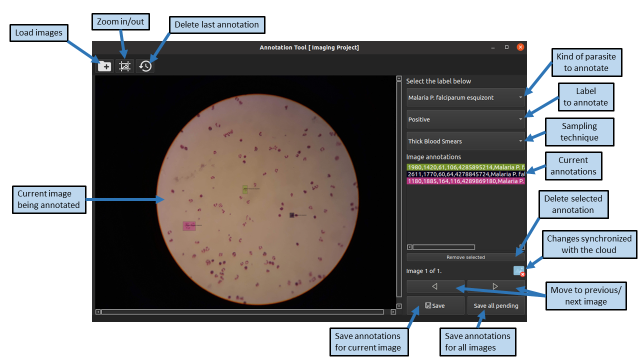Click the 'Select the label below' heading
Image resolution: width=640 pixels, height=360 pixels.
[438, 81]
